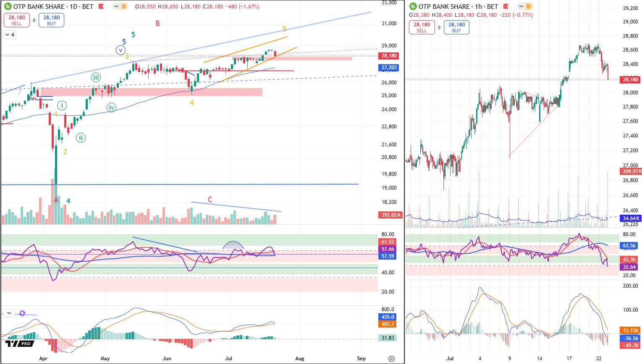Image resolution: width=642 pixels, height=364 pixels.
Task: Click the 57.59 RSI value label
Action: (x=387, y=256)
